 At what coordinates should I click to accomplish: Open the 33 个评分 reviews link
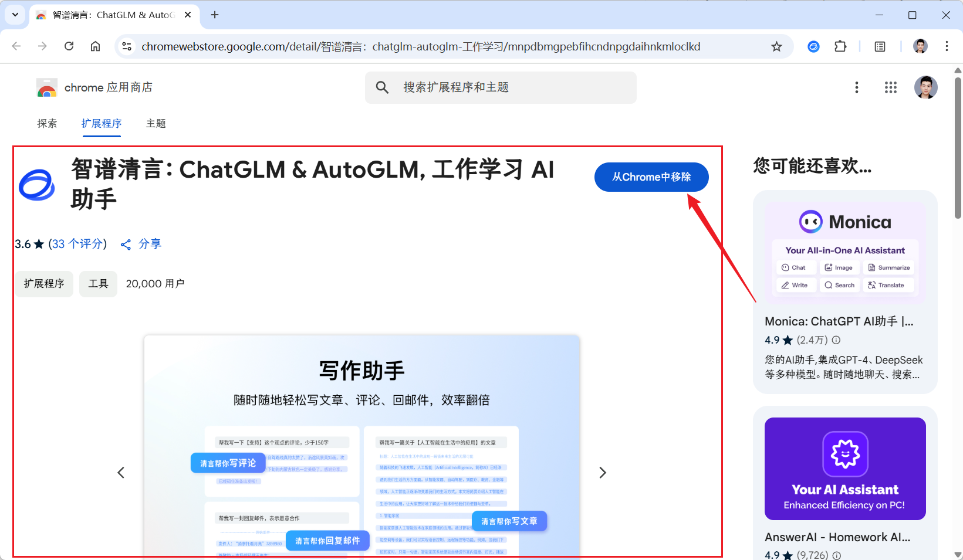click(77, 244)
